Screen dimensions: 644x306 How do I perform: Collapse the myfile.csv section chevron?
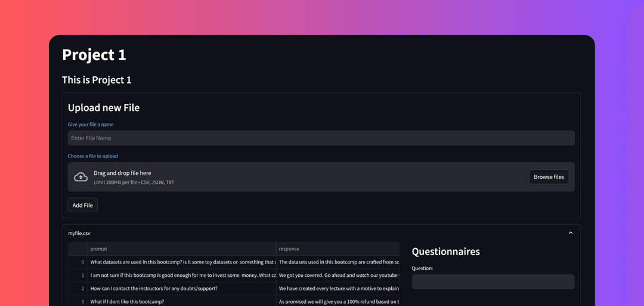click(x=570, y=233)
